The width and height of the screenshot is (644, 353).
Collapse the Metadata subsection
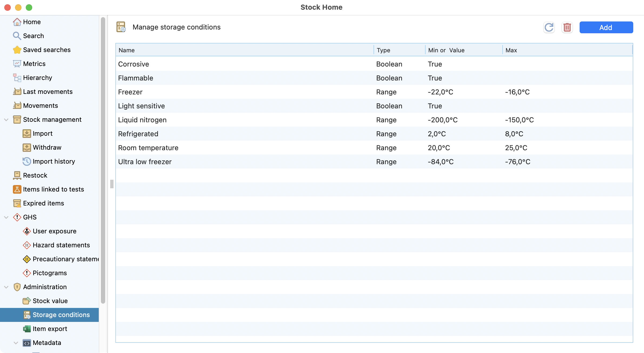(16, 343)
